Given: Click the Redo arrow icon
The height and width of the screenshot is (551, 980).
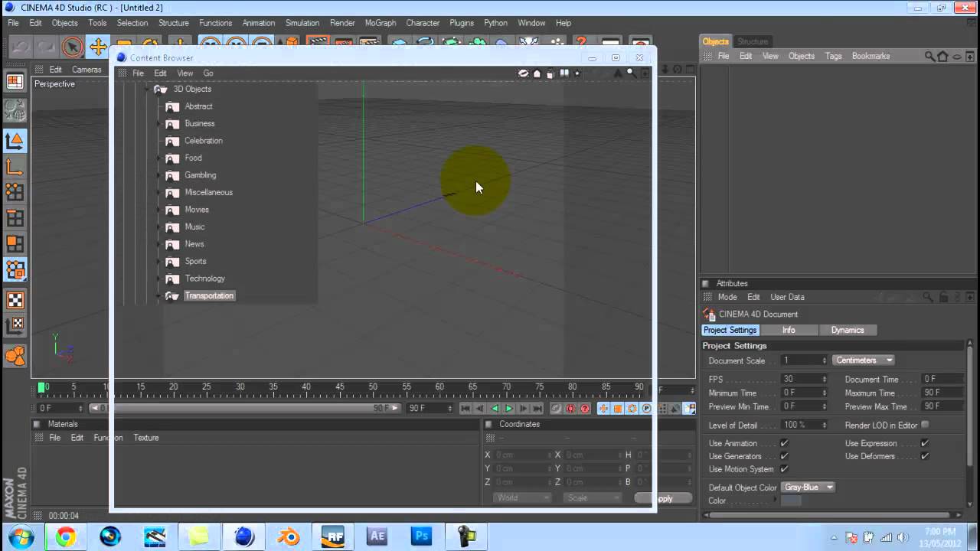Looking at the screenshot, I should pyautogui.click(x=45, y=47).
